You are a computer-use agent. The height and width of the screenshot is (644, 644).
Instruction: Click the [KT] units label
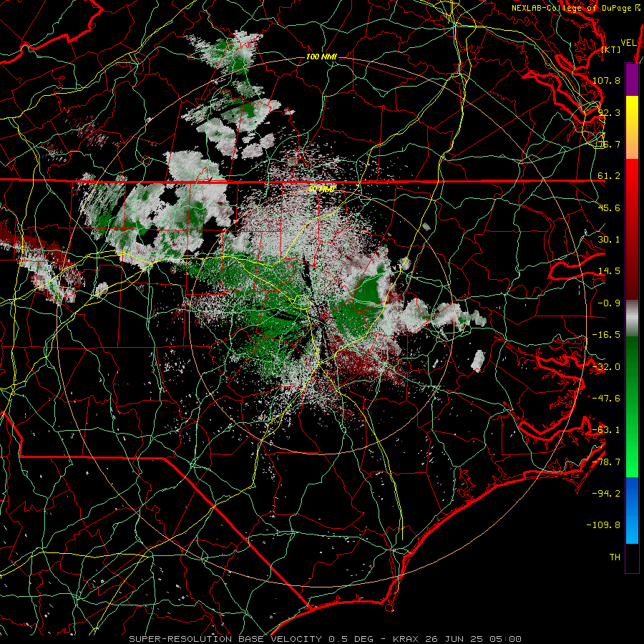(611, 50)
